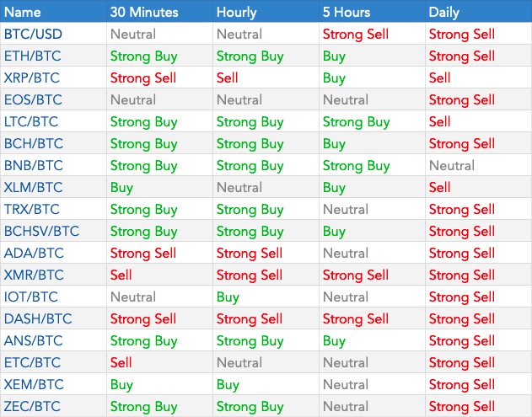Image resolution: width=532 pixels, height=417 pixels.
Task: Click the 30 Minutes column header
Action: (142, 13)
